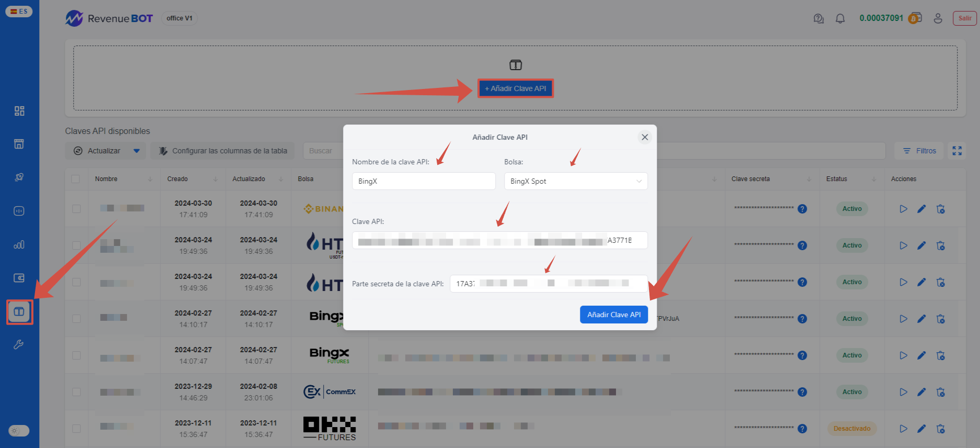Tick checkbox for the CommEX row
The height and width of the screenshot is (448, 980).
coord(76,392)
